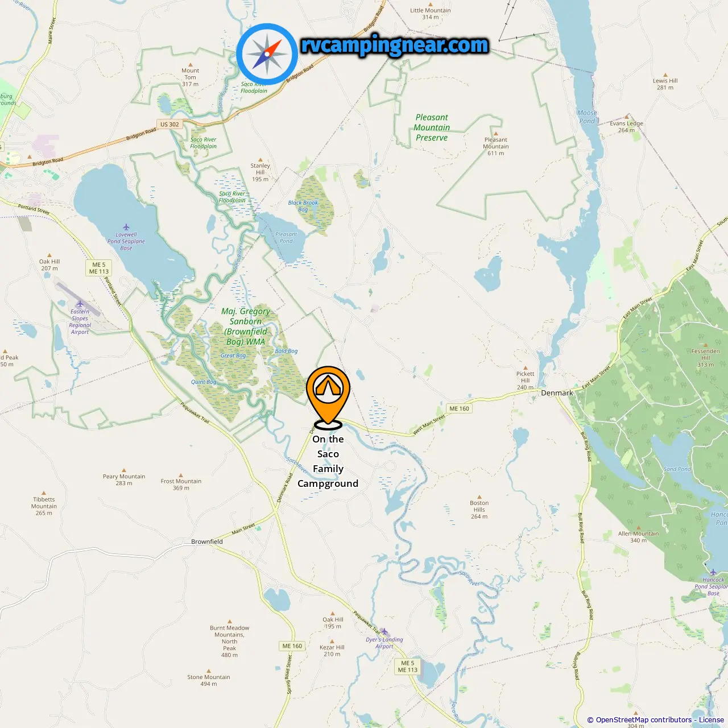Click the ME 160 shield near Denmark

tap(460, 408)
